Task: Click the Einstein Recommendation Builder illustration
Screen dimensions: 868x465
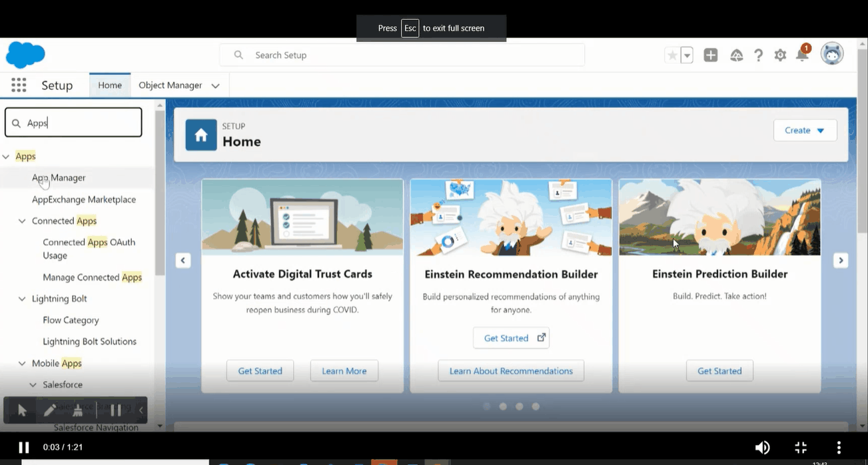Action: (x=511, y=217)
